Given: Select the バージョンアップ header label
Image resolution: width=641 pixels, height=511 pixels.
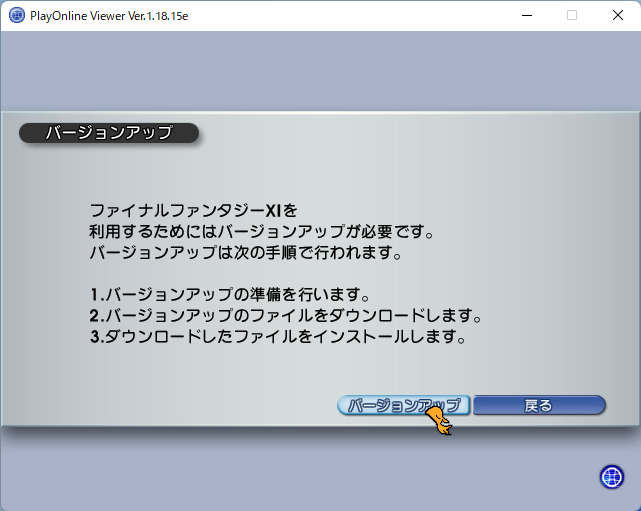Looking at the screenshot, I should (x=109, y=133).
